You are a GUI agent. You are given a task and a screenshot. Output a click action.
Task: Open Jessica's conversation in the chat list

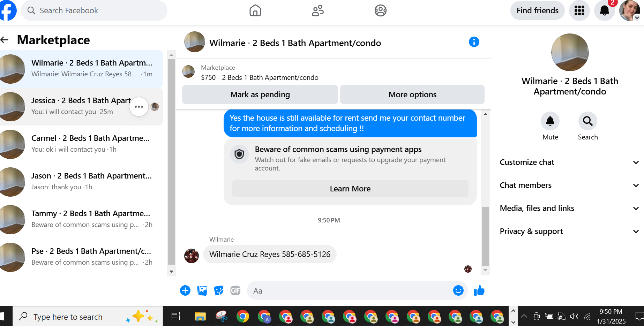(x=81, y=106)
